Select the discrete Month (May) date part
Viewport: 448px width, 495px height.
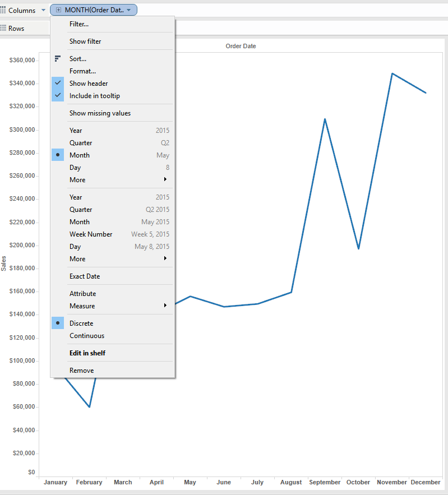(x=112, y=155)
